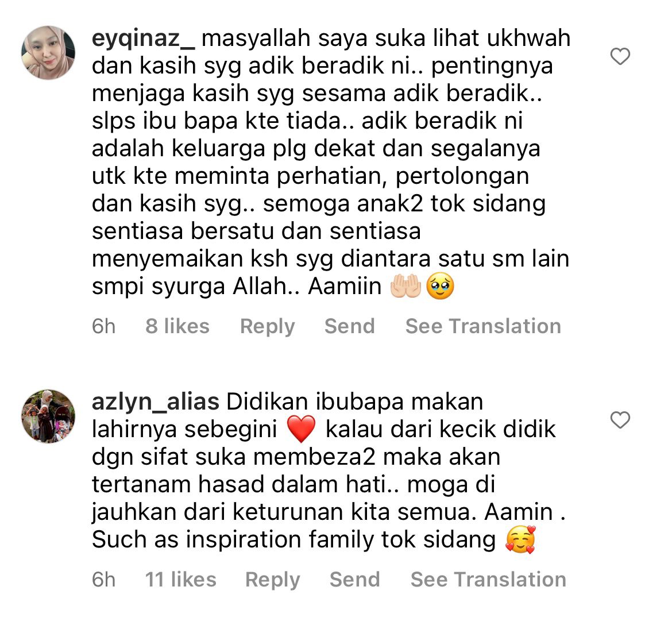This screenshot has width=672, height=629.
Task: Click the smiling hearts emoji after tok sidang
Action: [x=521, y=540]
